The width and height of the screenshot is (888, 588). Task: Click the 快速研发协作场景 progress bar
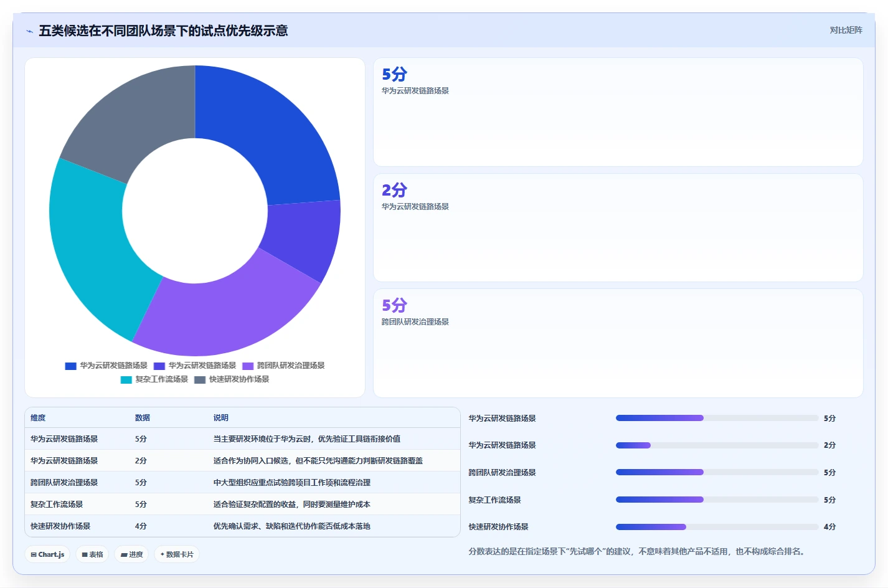point(717,527)
